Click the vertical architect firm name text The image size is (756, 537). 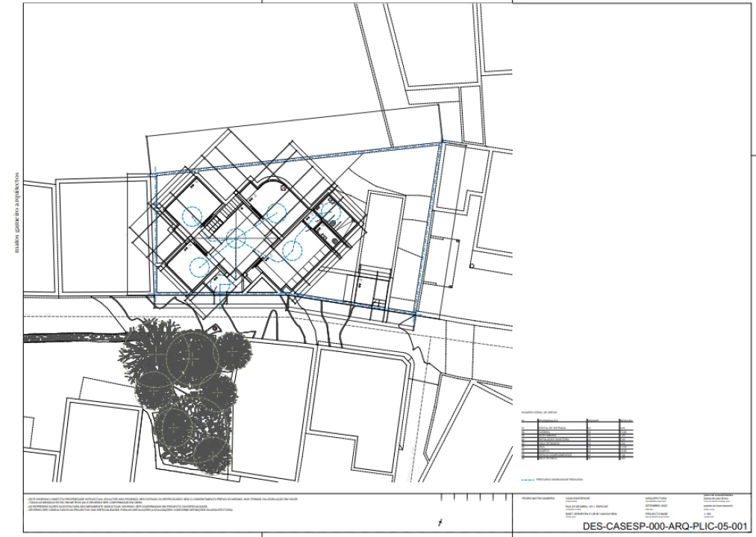tap(18, 216)
